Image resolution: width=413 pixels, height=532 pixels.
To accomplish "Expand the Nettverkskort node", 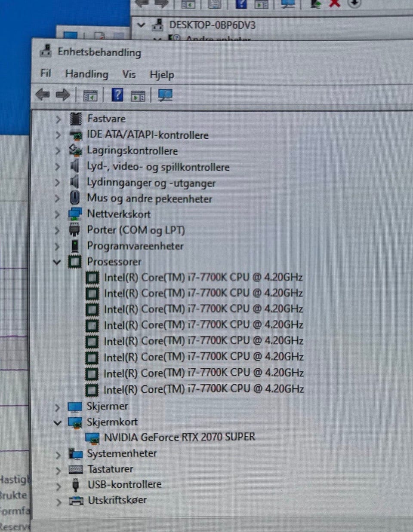I will tap(57, 214).
